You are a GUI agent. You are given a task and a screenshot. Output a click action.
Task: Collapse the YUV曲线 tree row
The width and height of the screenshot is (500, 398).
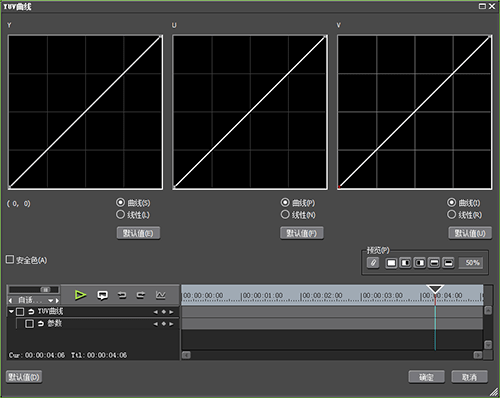click(x=11, y=311)
